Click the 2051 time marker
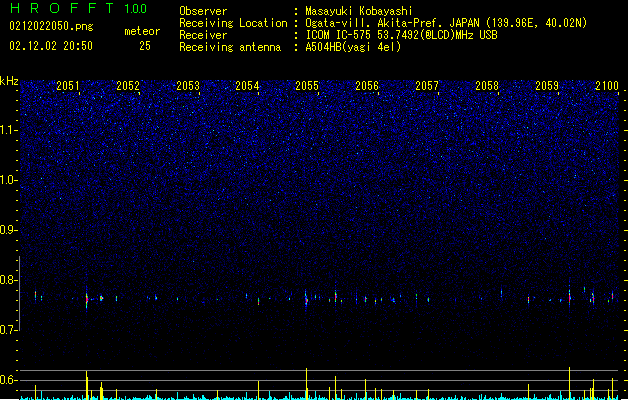Image resolution: width=629 pixels, height=400 pixels. tap(68, 85)
